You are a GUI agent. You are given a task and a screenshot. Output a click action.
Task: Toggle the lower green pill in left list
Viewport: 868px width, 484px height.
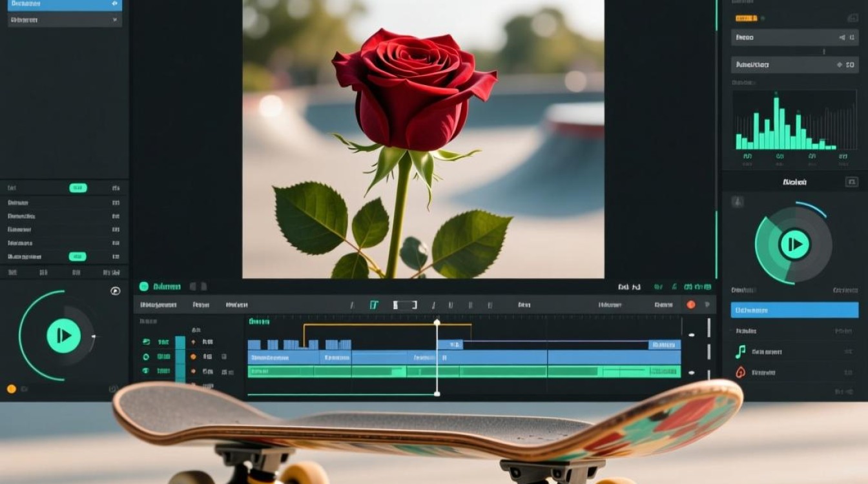pyautogui.click(x=78, y=256)
